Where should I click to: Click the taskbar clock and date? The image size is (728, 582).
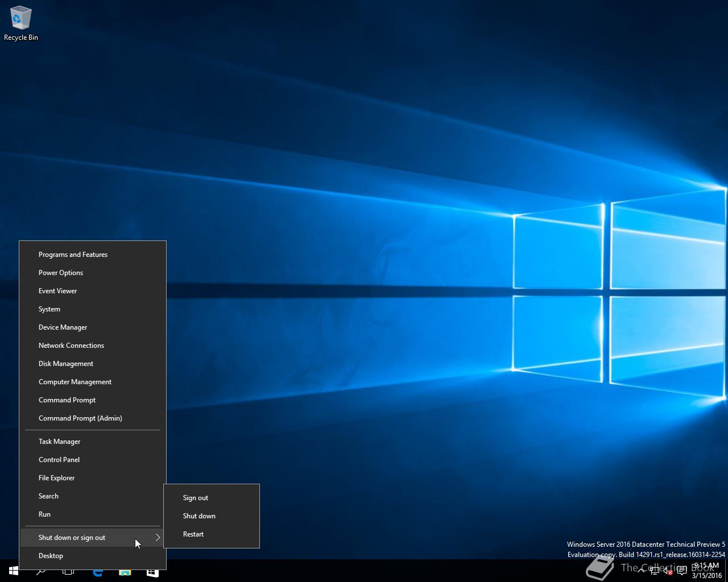coord(706,571)
